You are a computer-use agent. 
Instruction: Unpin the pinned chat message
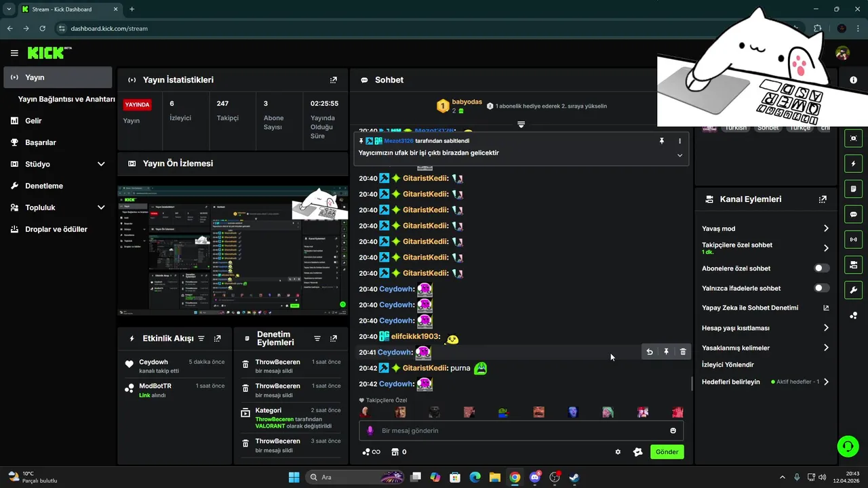[662, 141]
